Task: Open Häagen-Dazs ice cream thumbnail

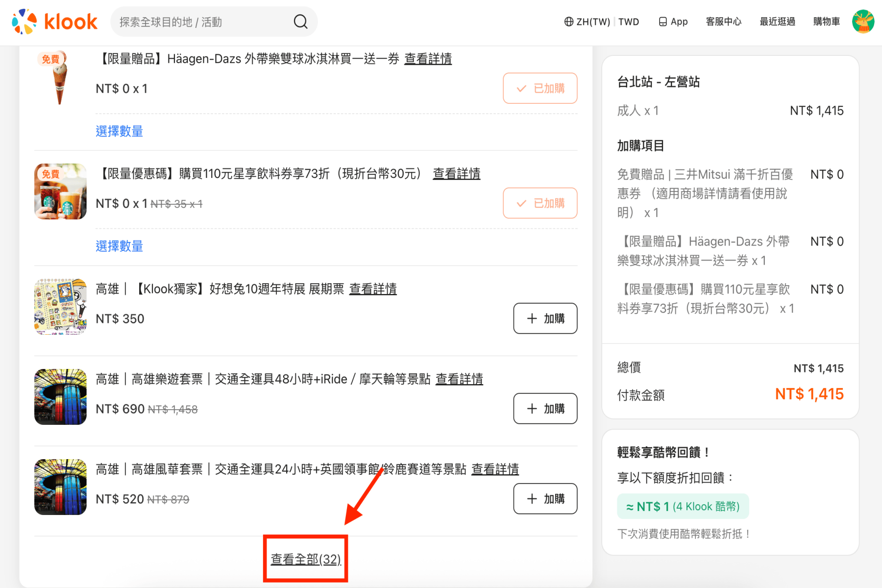Action: pyautogui.click(x=60, y=77)
